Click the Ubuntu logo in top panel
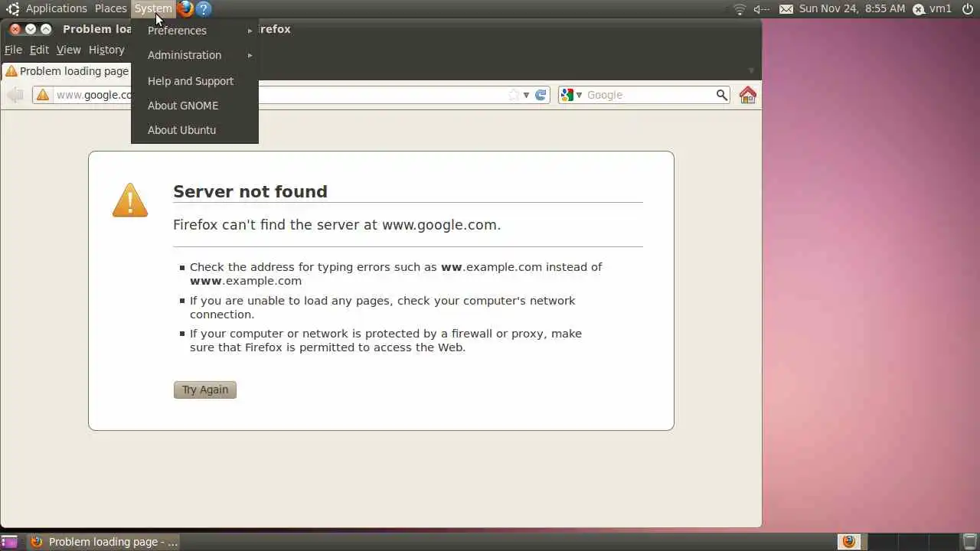 tap(12, 9)
